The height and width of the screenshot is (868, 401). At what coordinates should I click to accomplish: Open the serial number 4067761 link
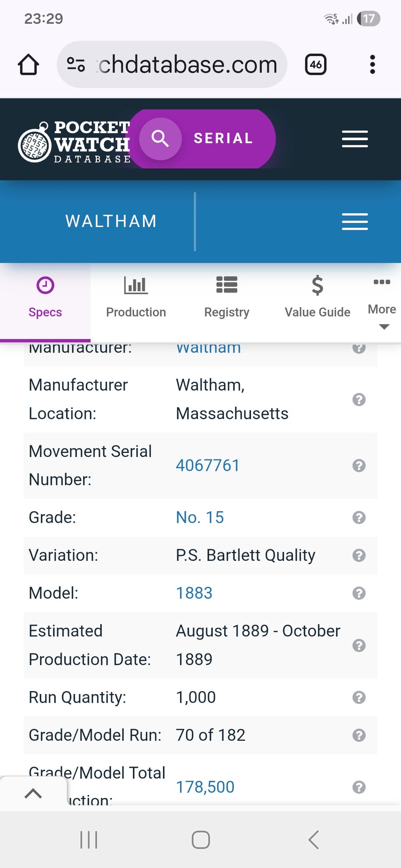click(x=208, y=465)
